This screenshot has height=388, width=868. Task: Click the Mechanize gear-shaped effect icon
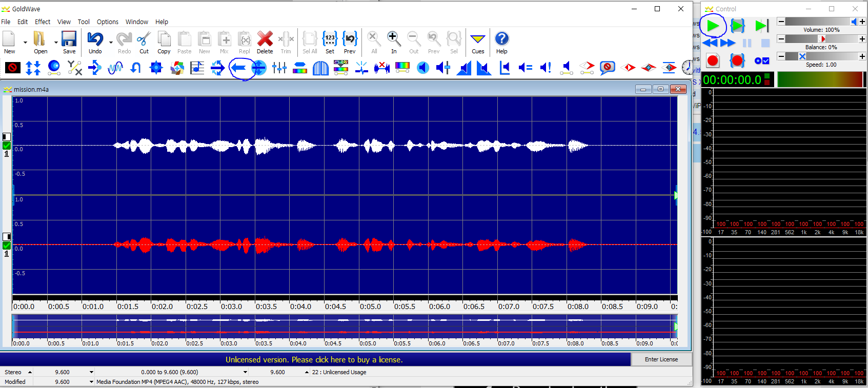click(156, 68)
